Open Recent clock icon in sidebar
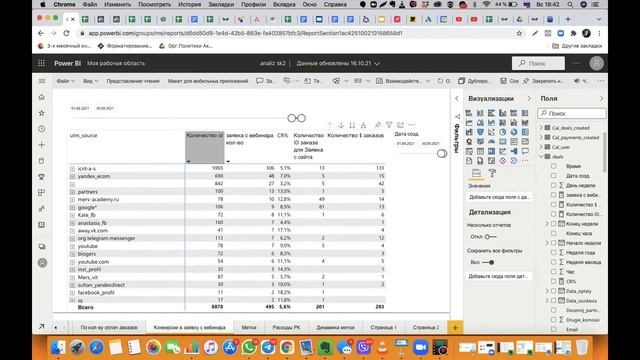This screenshot has width=640, height=360. (42, 129)
